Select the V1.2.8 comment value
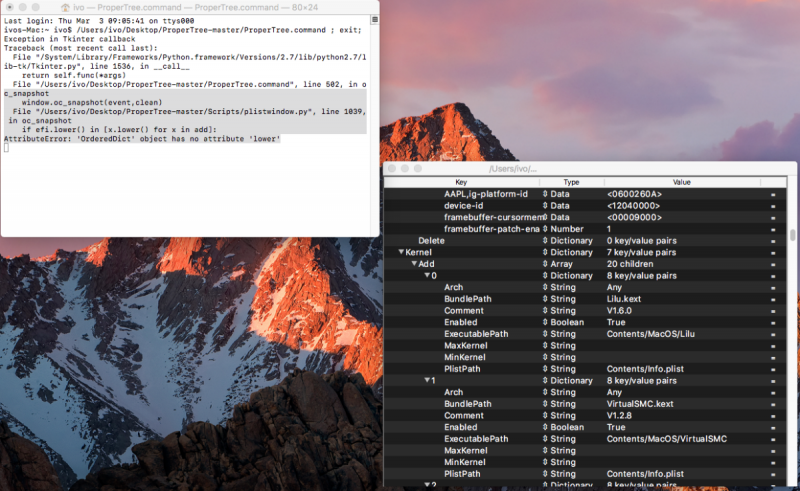The image size is (800, 491). [x=621, y=416]
